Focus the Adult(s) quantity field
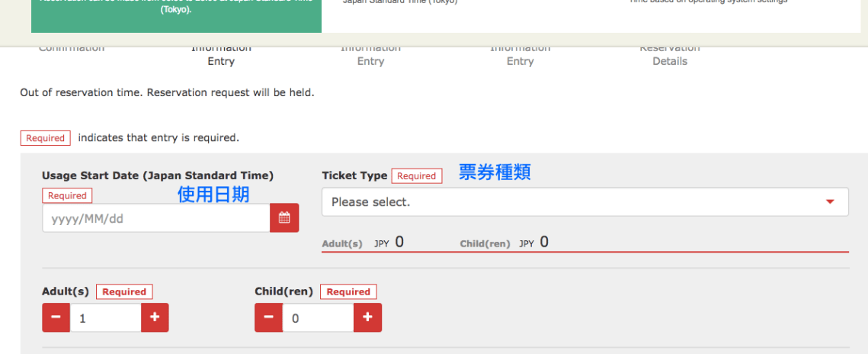Viewport: 868px width, 354px height. point(105,318)
